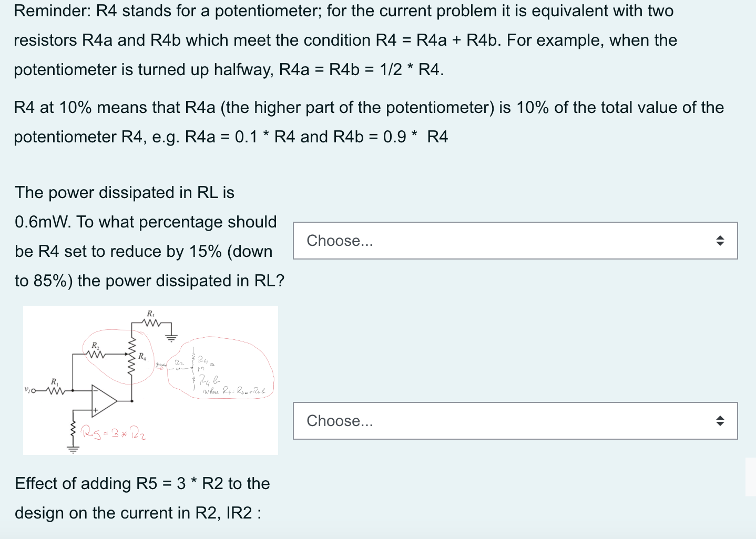Image resolution: width=756 pixels, height=539 pixels.
Task: Select the second Choose... combo box field
Action: click(421, 420)
